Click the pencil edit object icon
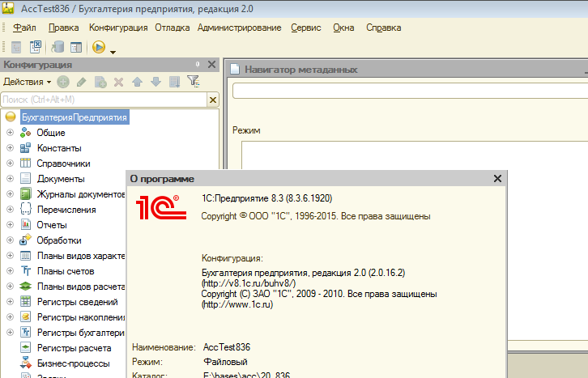This screenshot has width=588, height=378. point(81,82)
